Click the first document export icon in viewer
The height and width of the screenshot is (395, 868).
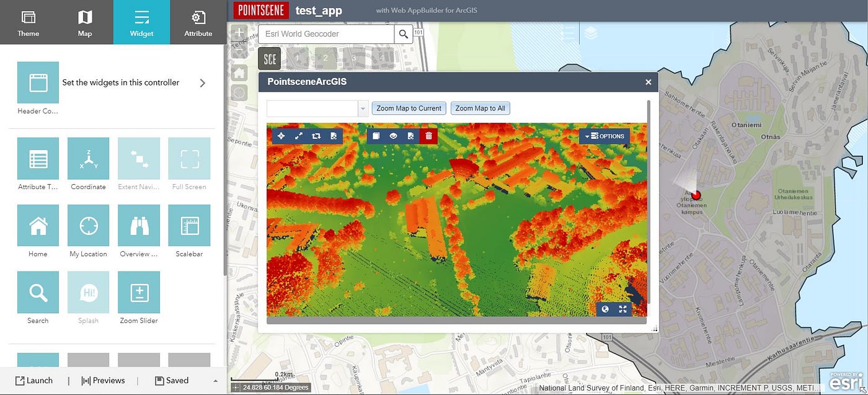click(x=334, y=136)
